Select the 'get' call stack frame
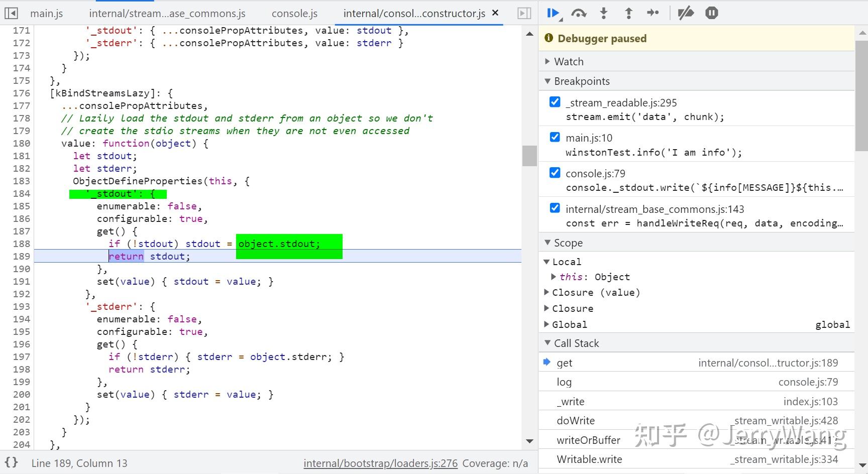Screen dimensions: 868x474 (696, 363)
